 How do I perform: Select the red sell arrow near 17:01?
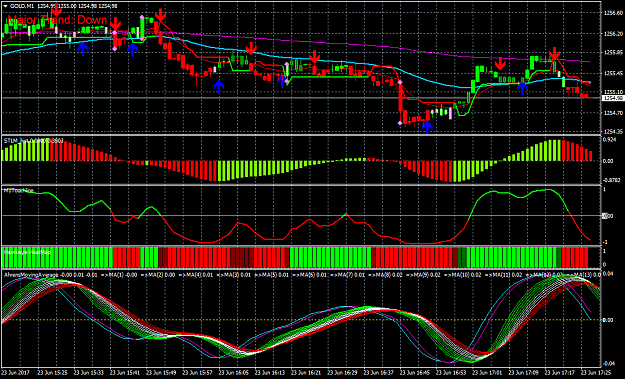click(x=500, y=63)
